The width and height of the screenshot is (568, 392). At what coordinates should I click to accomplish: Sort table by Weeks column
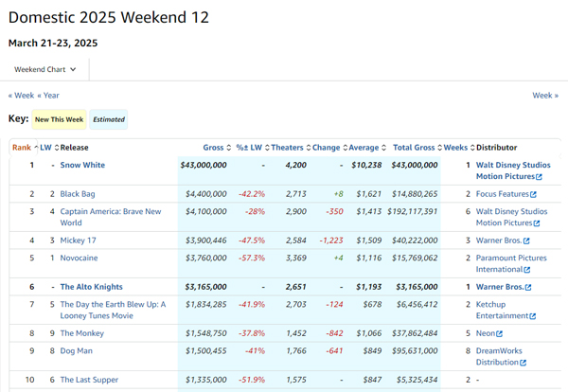[459, 148]
